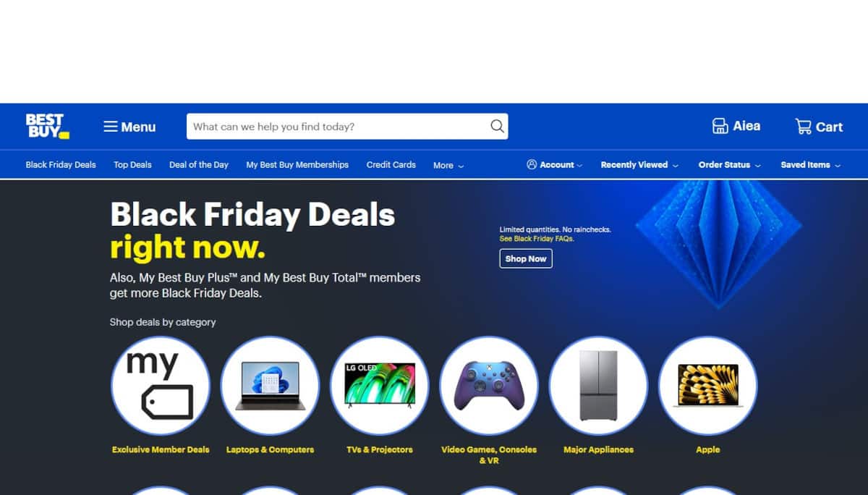This screenshot has height=495, width=868.
Task: Go to Black Friday Deals tab
Action: (61, 164)
